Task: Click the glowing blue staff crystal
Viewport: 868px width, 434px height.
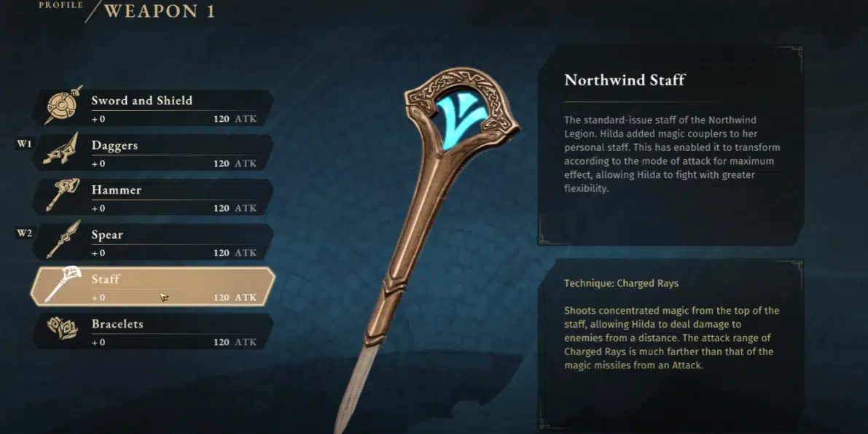Action: pyautogui.click(x=459, y=119)
